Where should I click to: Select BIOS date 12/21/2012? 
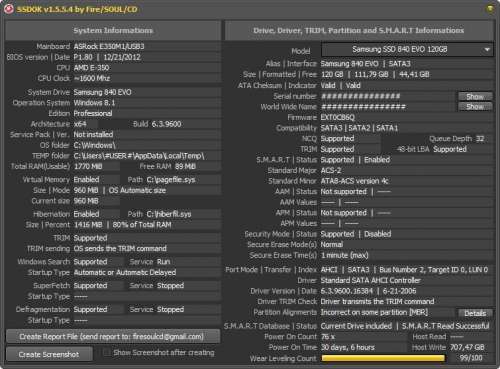pos(122,57)
